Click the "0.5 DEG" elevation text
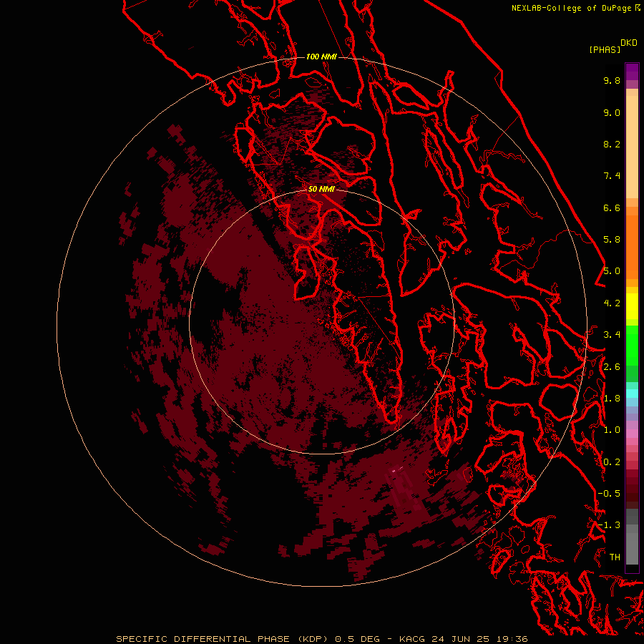 click(x=357, y=639)
